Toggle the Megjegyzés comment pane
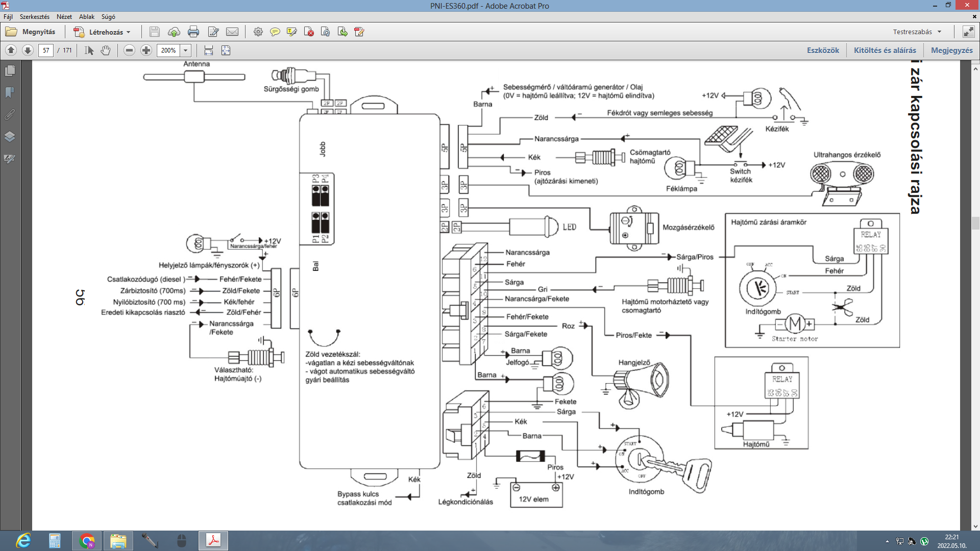The height and width of the screenshot is (551, 980). tap(951, 51)
